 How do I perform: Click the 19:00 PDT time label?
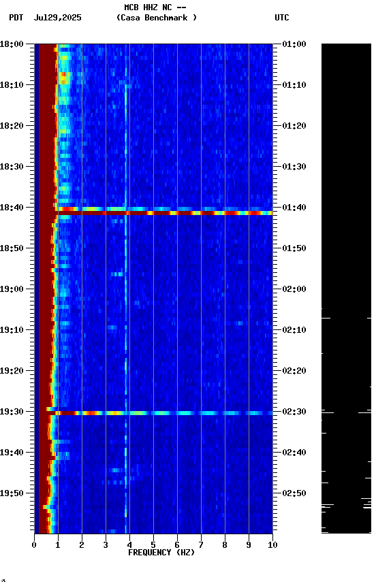pyautogui.click(x=12, y=289)
